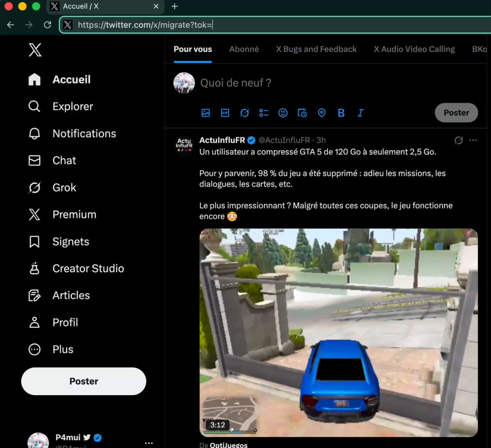Toggle bold text formatting
The image size is (491, 448).
click(341, 113)
